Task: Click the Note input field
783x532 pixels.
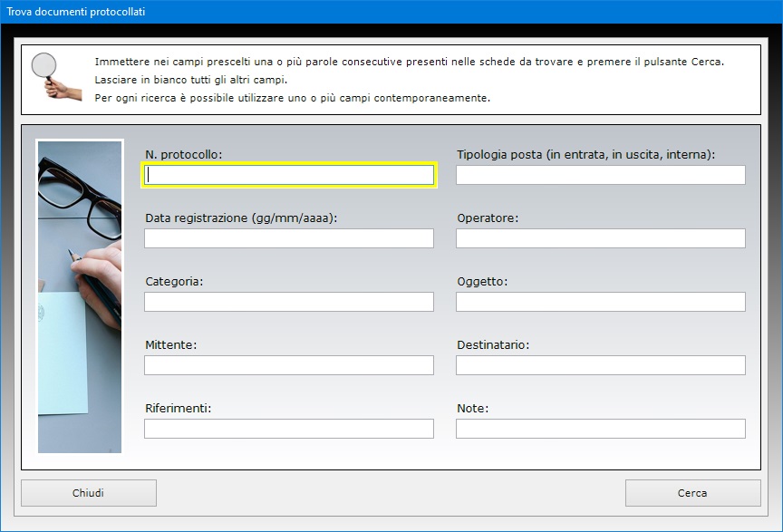Action: coord(601,429)
